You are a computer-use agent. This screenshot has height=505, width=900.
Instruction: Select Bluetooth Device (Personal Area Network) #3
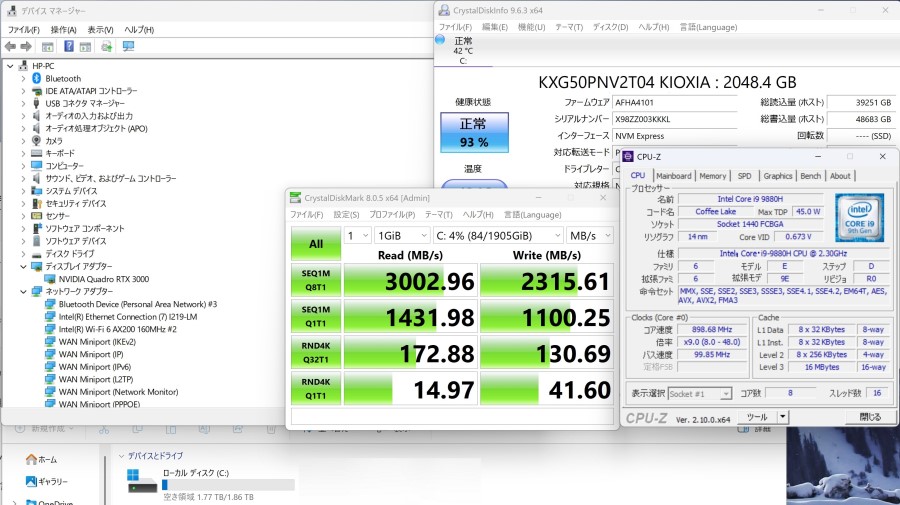coord(138,304)
